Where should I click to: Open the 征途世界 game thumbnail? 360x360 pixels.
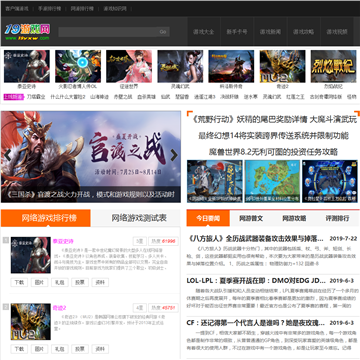click(129, 66)
